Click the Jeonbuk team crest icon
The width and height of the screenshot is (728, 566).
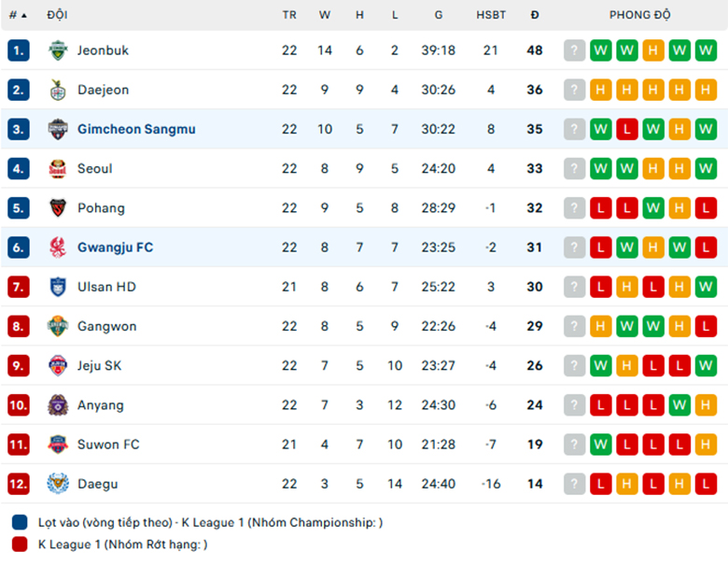pos(58,50)
